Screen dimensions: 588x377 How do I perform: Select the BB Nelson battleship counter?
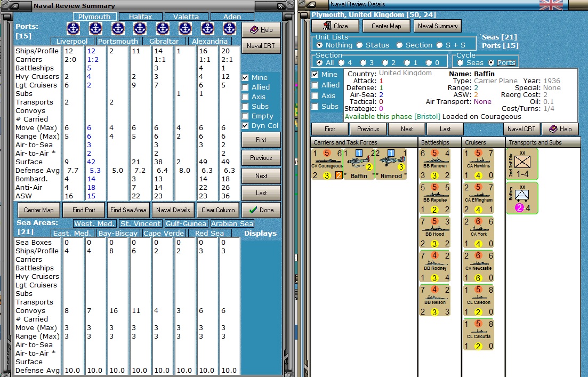[434, 300]
